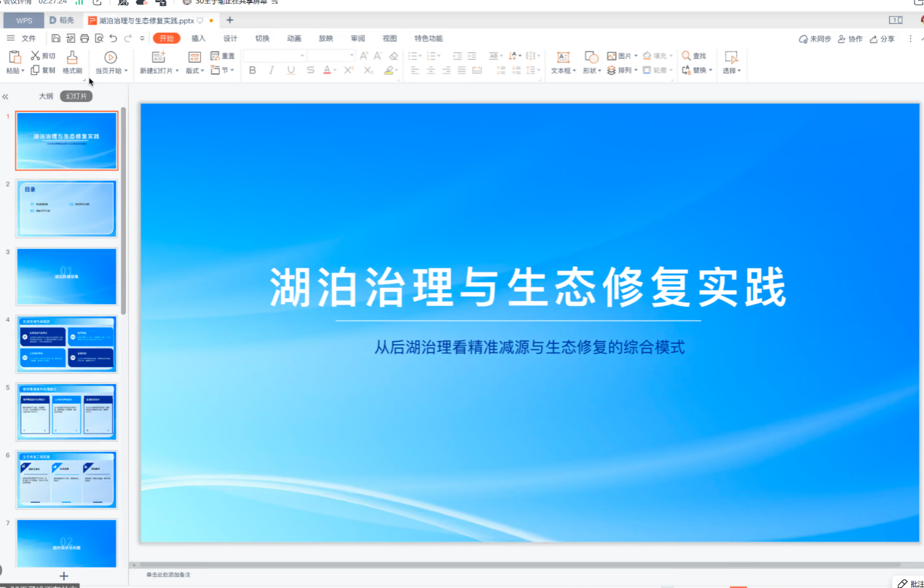Toggle Bold text formatting
924x588 pixels.
(253, 71)
